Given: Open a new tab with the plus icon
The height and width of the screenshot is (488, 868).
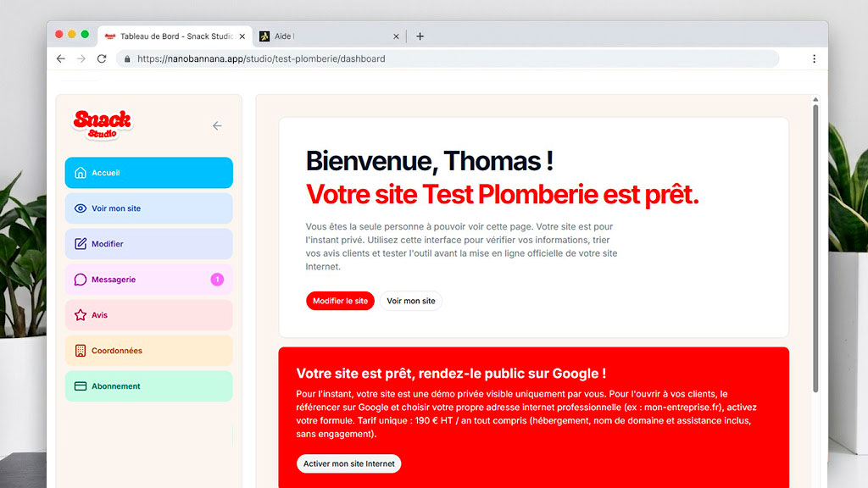Looking at the screenshot, I should tap(420, 36).
